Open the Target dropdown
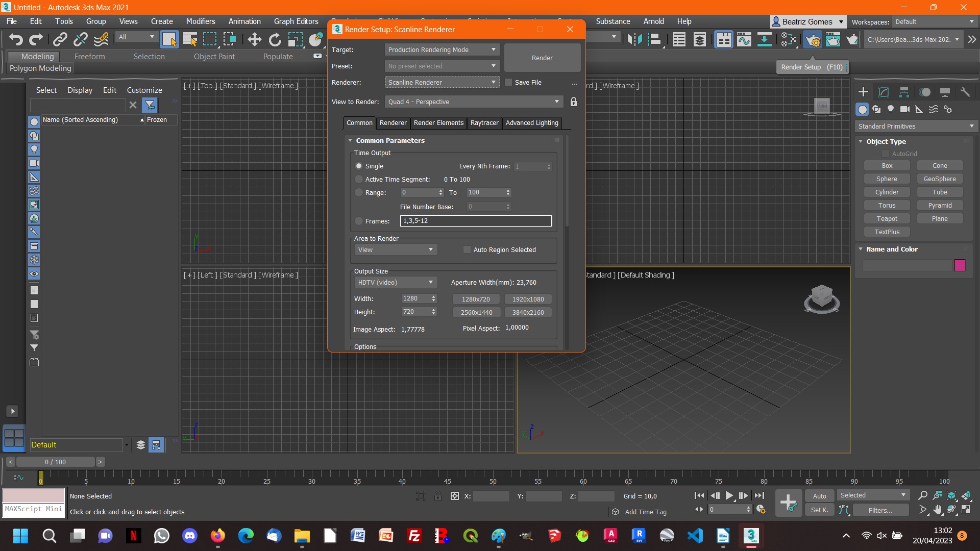Image resolution: width=980 pixels, height=551 pixels. pos(442,49)
